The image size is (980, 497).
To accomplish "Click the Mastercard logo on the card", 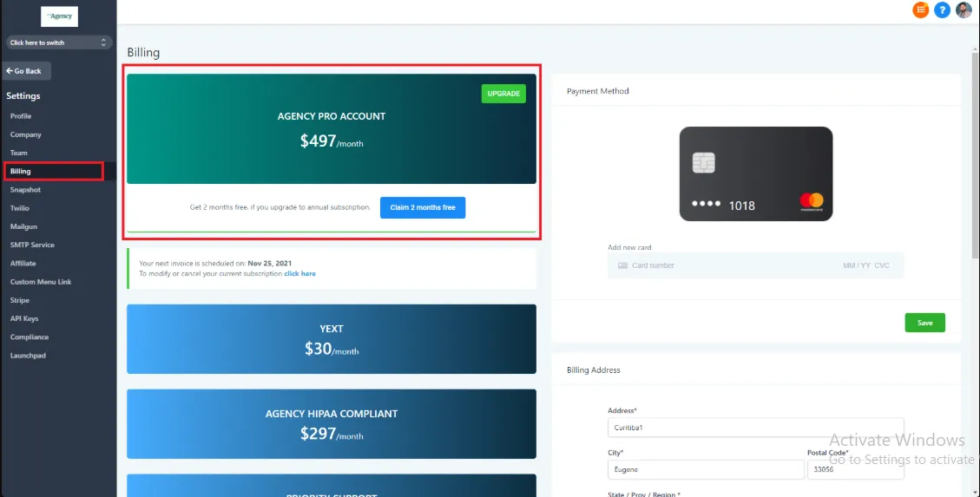I will pos(812,202).
